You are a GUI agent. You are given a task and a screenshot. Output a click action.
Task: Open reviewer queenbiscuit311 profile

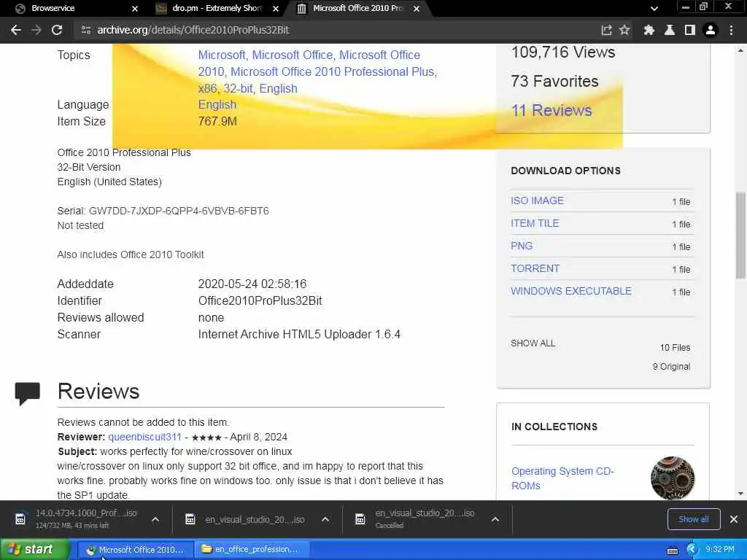click(x=145, y=437)
